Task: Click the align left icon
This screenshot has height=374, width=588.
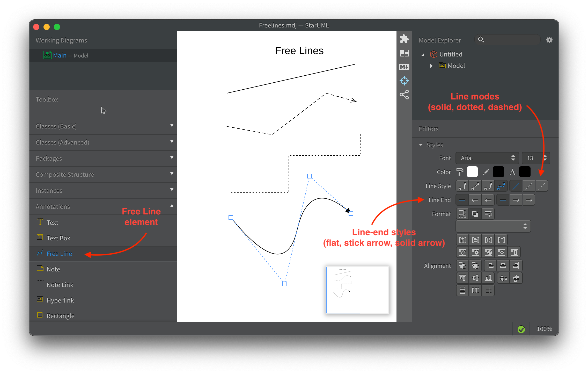Action: click(490, 265)
